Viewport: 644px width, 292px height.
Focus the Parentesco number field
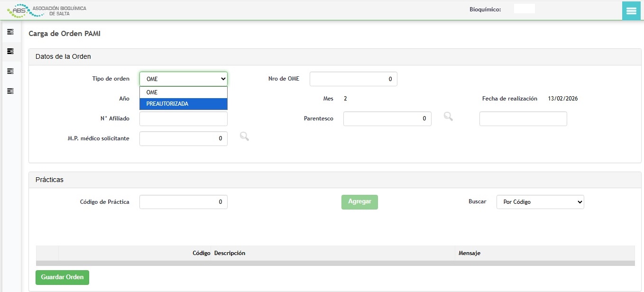click(x=387, y=119)
